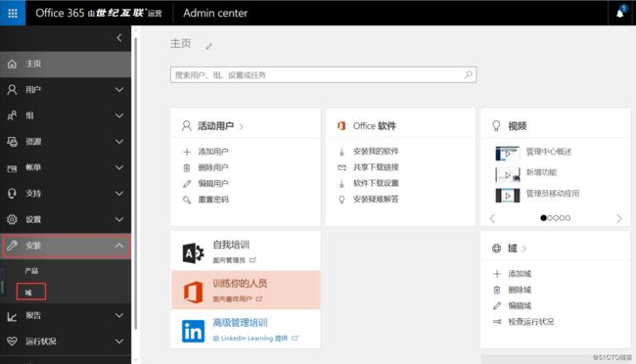Click the pencil icon next to 主页
Viewport: 636px width, 364px height.
point(208,46)
